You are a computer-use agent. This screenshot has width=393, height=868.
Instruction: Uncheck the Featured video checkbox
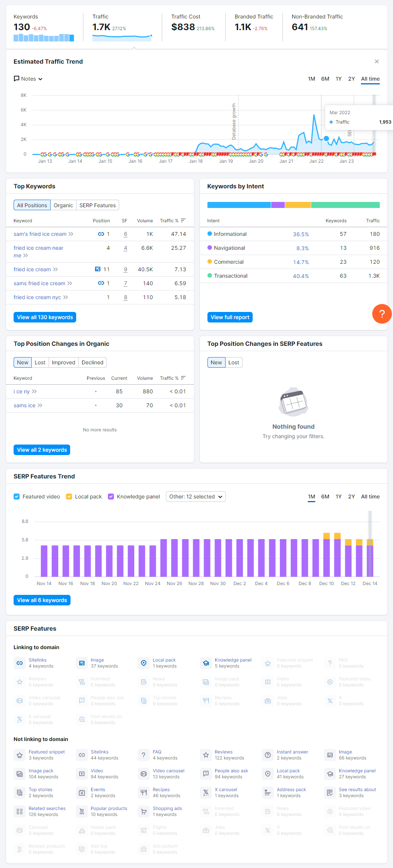click(17, 497)
